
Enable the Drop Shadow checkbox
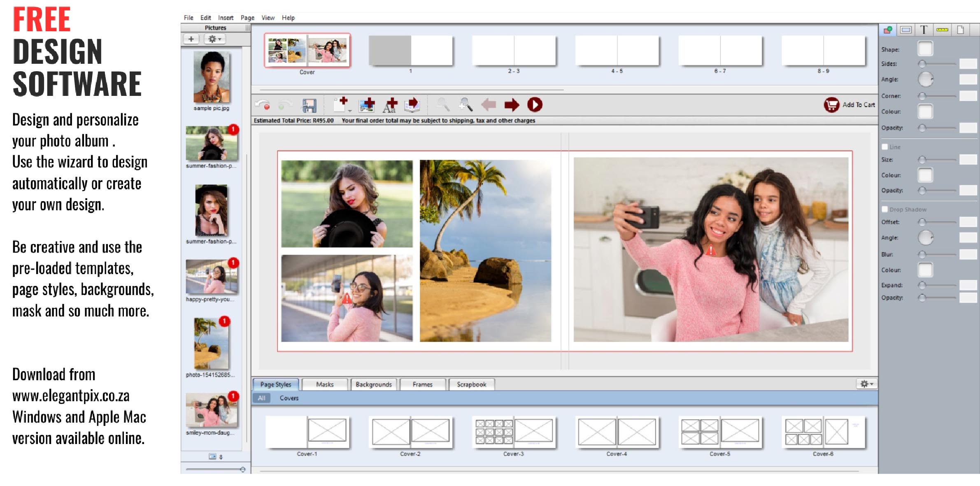point(885,209)
